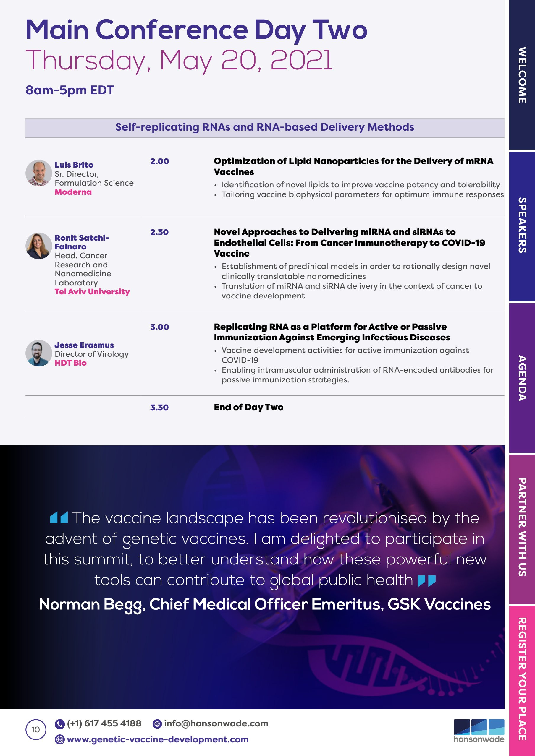Click bullet about intramuscular RNA-encoded antibodies

[x=358, y=375]
